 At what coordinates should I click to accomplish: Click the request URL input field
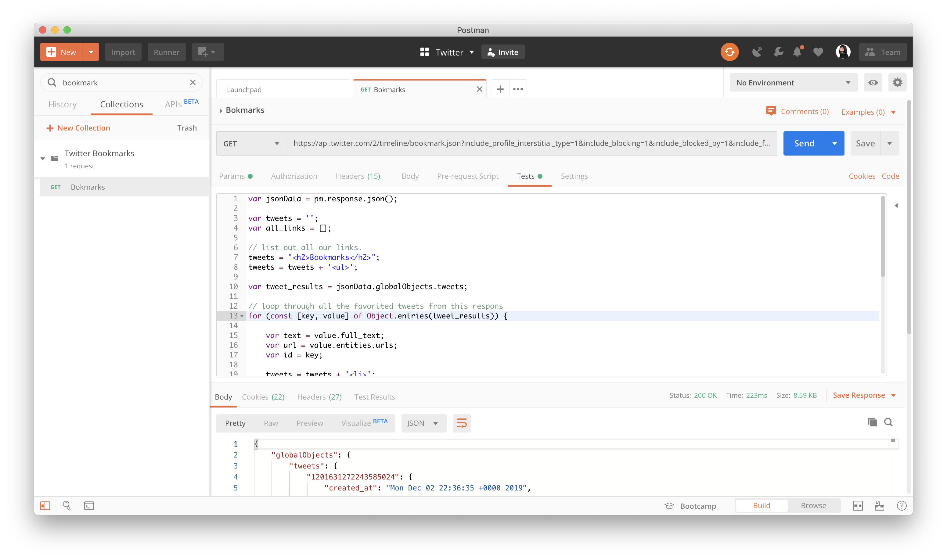[x=531, y=143]
